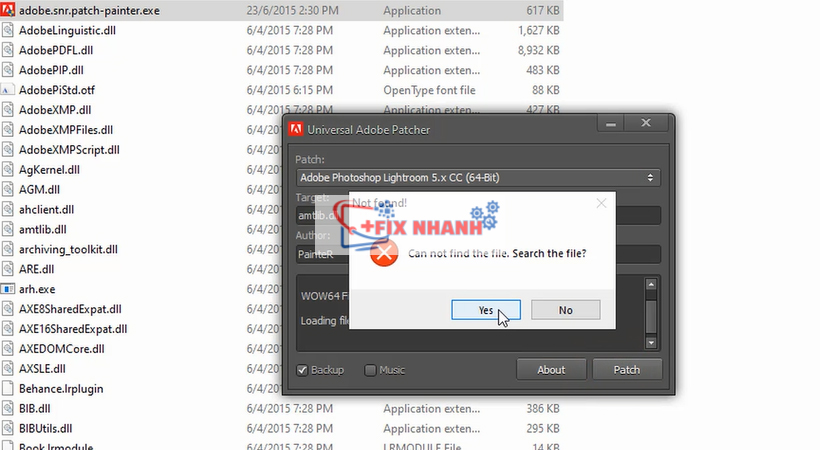This screenshot has height=450, width=820.
Task: Select the adobe.snr.patch-painter.exe file icon
Action: [x=9, y=11]
